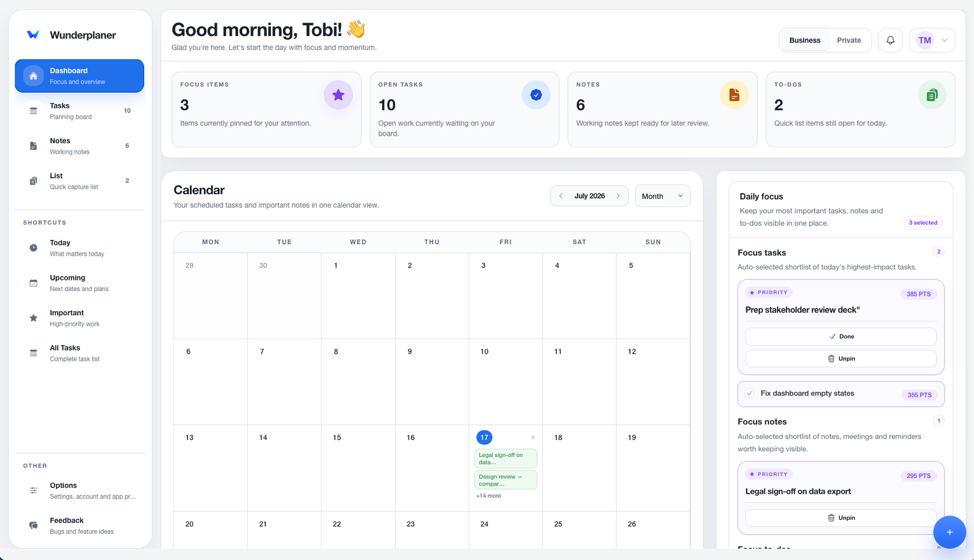Click the PRIORITY tag on stakeholder review deck
974x560 pixels.
point(769,293)
